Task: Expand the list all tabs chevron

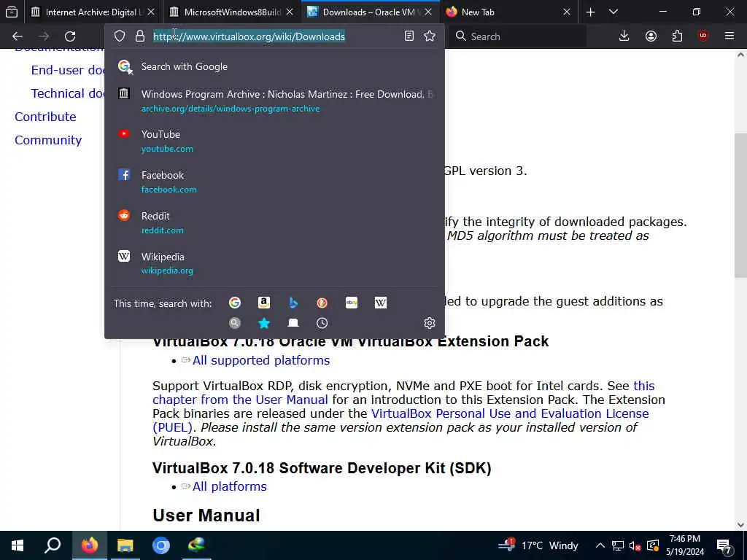Action: click(x=614, y=12)
